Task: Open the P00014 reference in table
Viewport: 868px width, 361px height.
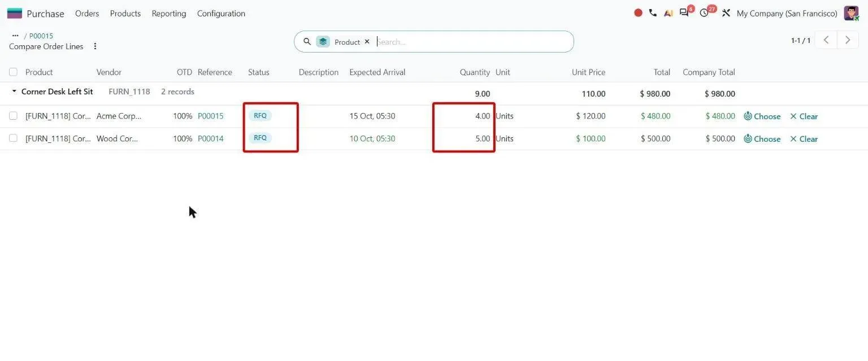Action: coord(211,138)
